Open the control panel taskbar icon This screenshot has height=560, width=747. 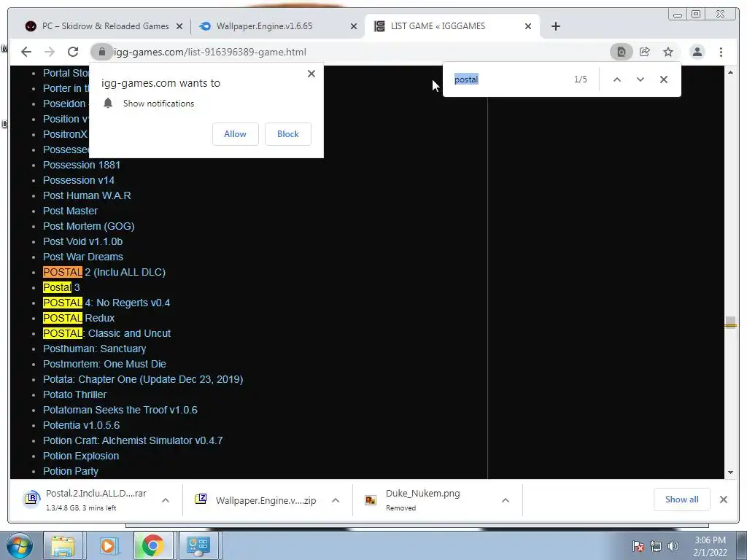(198, 546)
